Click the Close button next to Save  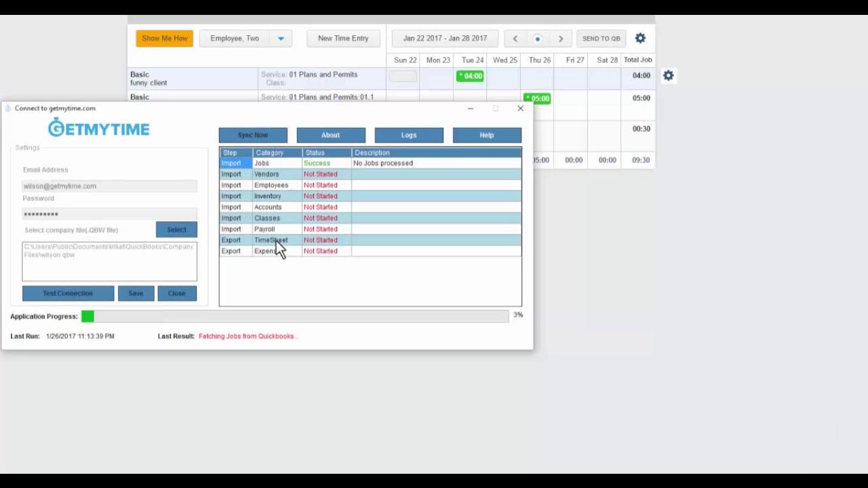[177, 293]
